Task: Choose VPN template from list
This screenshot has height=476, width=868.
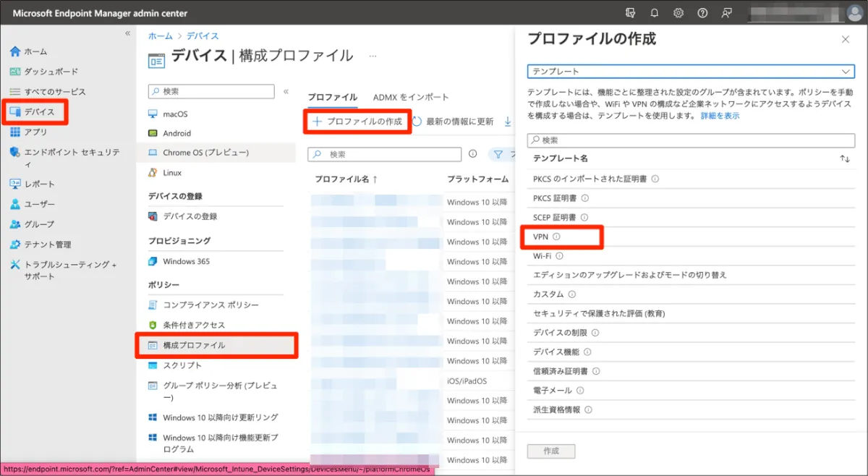Action: [541, 237]
